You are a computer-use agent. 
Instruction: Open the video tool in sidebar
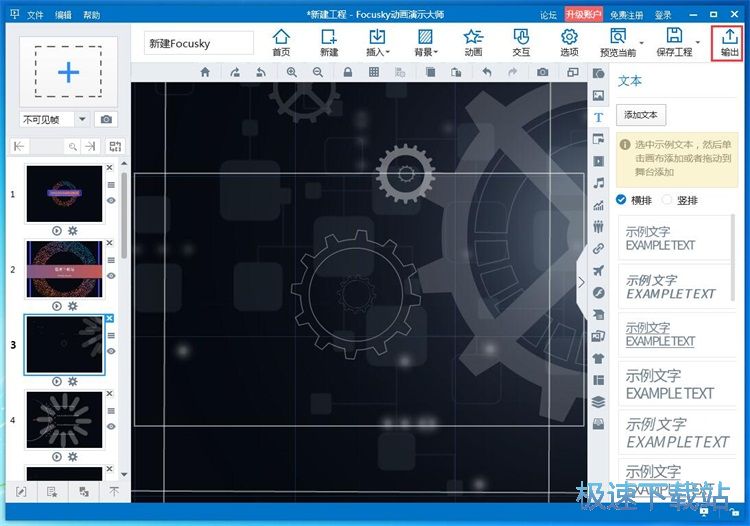point(598,161)
